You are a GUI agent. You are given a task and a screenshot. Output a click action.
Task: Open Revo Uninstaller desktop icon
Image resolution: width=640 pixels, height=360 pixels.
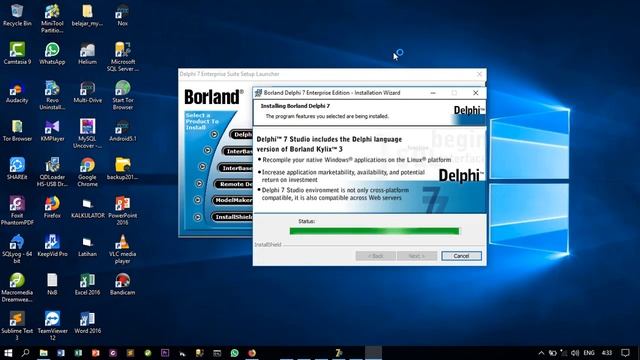[52, 95]
